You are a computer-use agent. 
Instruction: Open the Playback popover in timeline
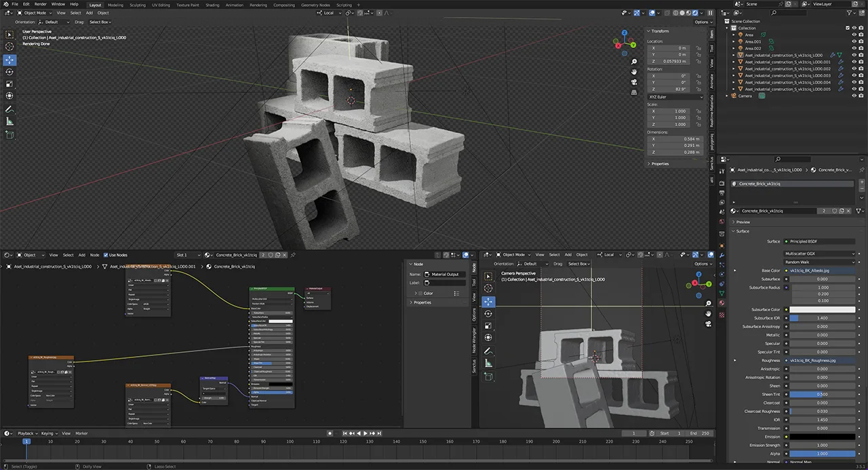pyautogui.click(x=25, y=433)
